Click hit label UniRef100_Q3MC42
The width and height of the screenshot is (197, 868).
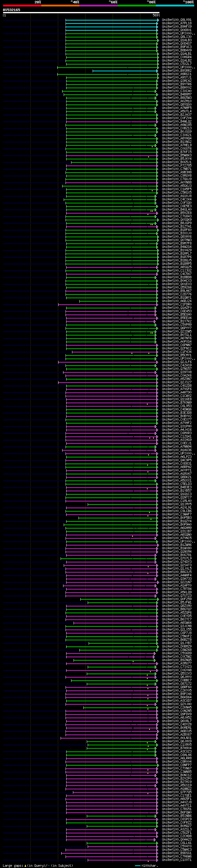[x=176, y=81]
